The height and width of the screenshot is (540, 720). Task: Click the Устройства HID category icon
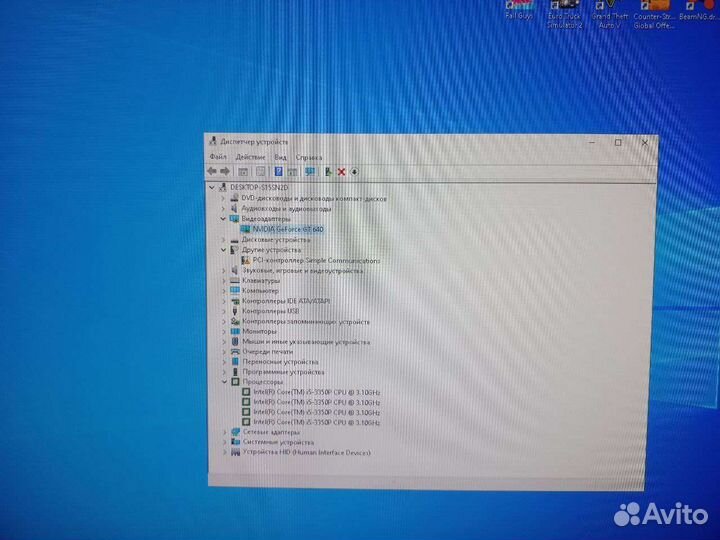[236, 453]
